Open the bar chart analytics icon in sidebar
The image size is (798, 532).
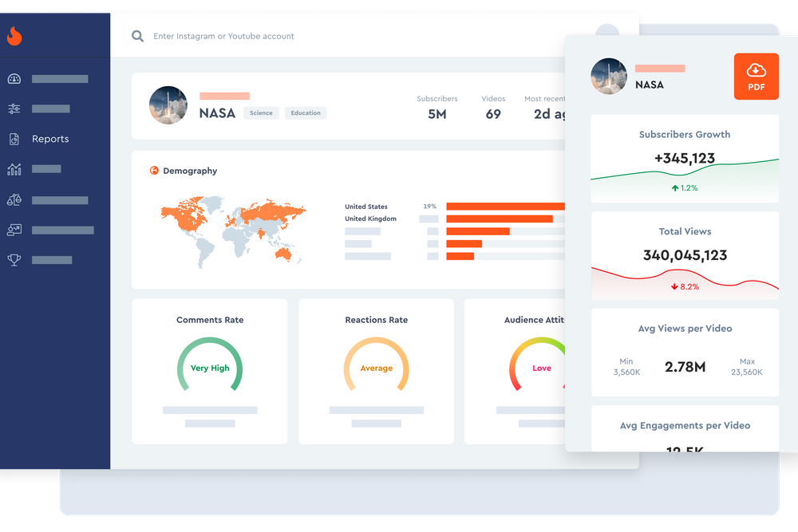(14, 169)
